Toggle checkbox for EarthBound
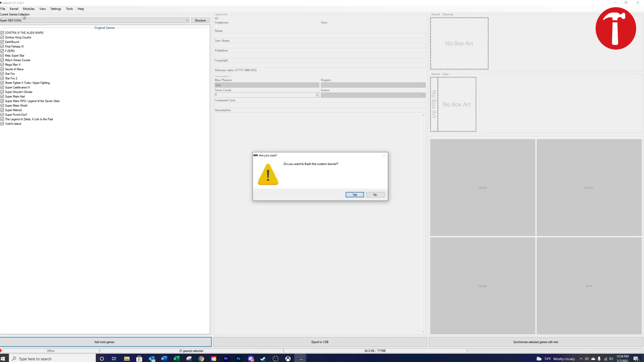Viewport: 644px width, 362px height. (2, 42)
